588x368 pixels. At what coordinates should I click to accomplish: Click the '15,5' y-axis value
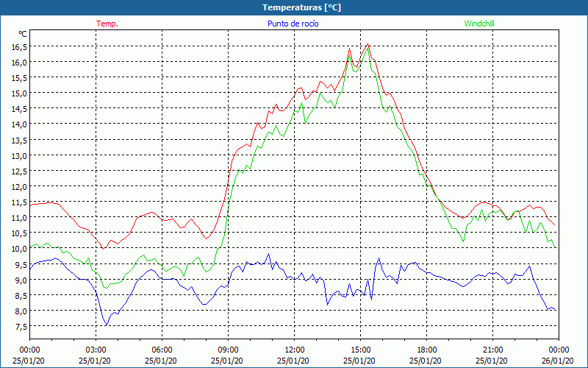click(x=20, y=78)
